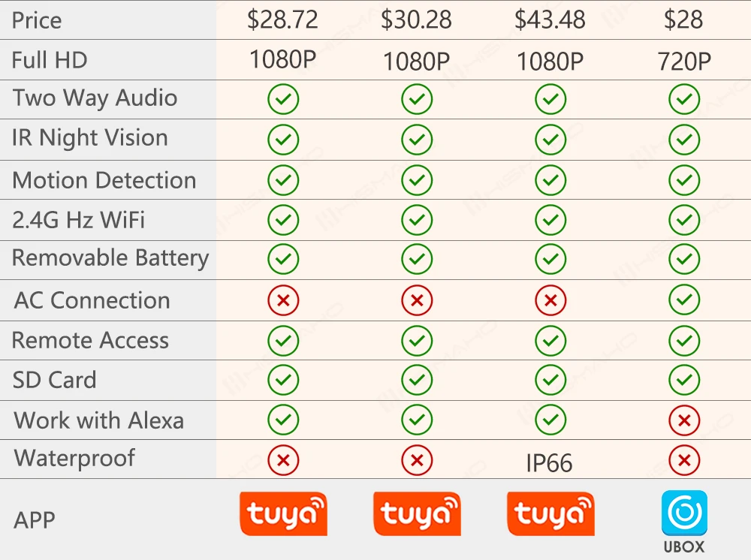The image size is (751, 560).
Task: Click the 720P resolution text
Action: click(x=683, y=62)
